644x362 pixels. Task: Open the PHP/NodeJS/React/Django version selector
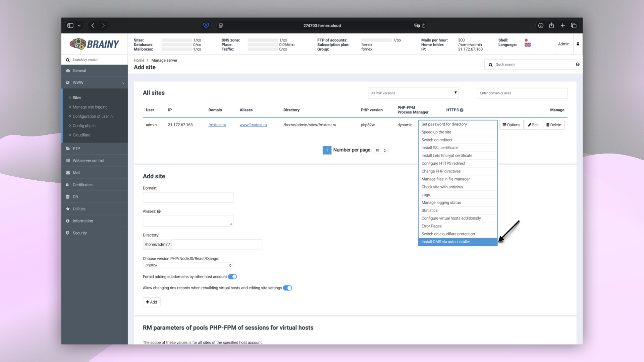tap(188, 265)
